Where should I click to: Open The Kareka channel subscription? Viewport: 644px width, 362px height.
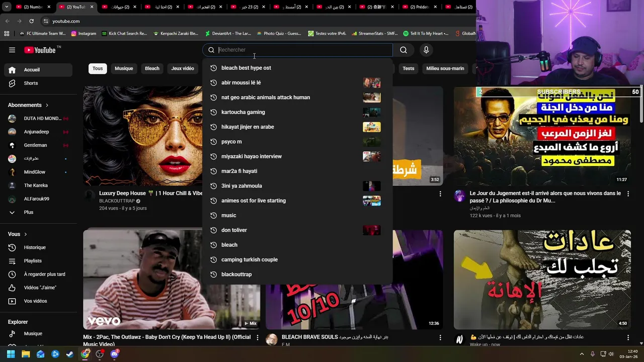[x=38, y=186]
